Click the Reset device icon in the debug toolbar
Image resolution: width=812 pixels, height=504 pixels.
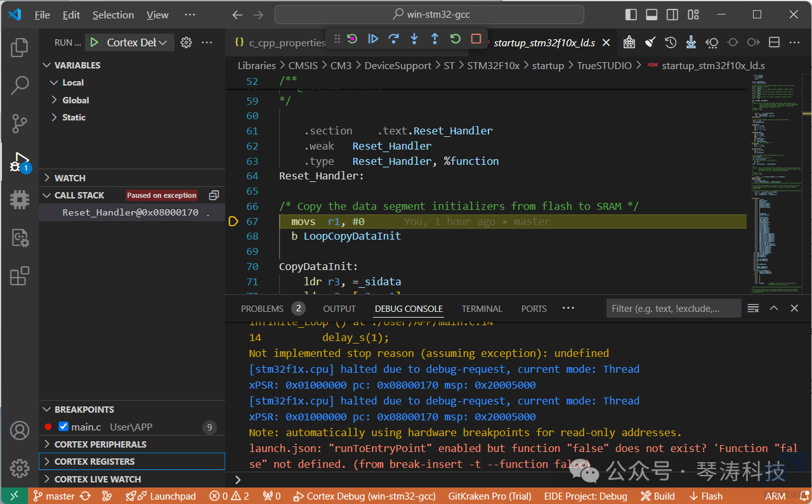coord(353,39)
